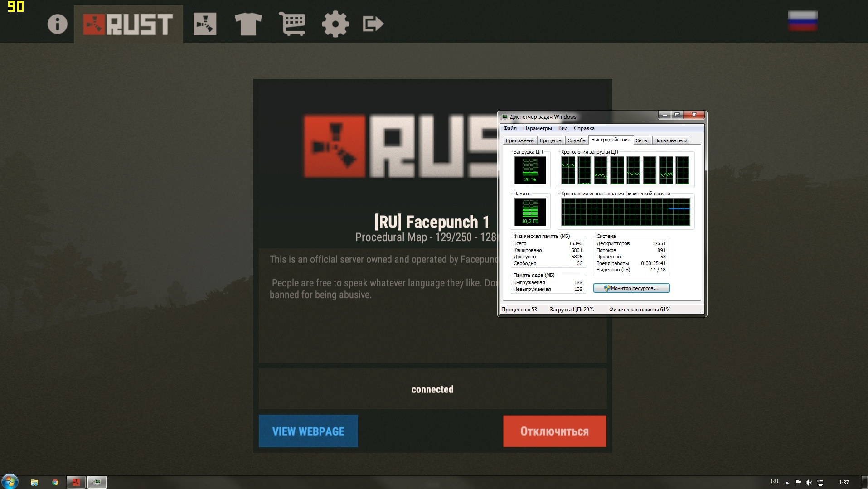The height and width of the screenshot is (489, 868).
Task: Switch to the Службы tab
Action: pos(577,140)
